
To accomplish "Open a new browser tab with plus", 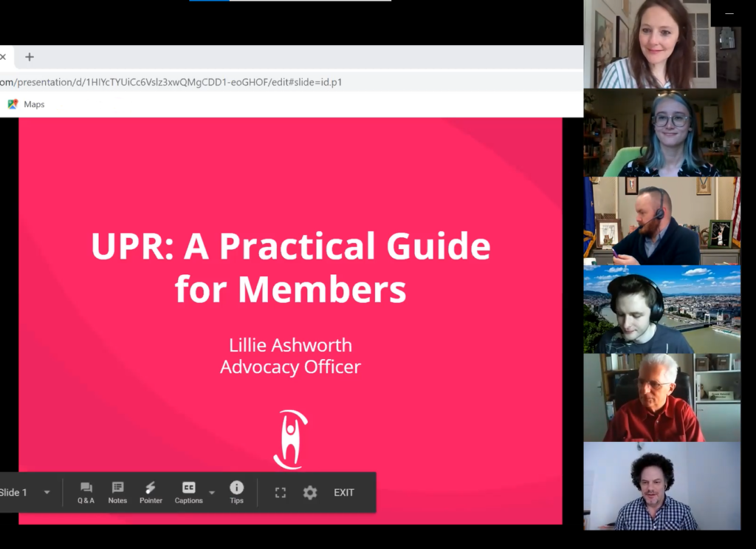I will click(30, 57).
